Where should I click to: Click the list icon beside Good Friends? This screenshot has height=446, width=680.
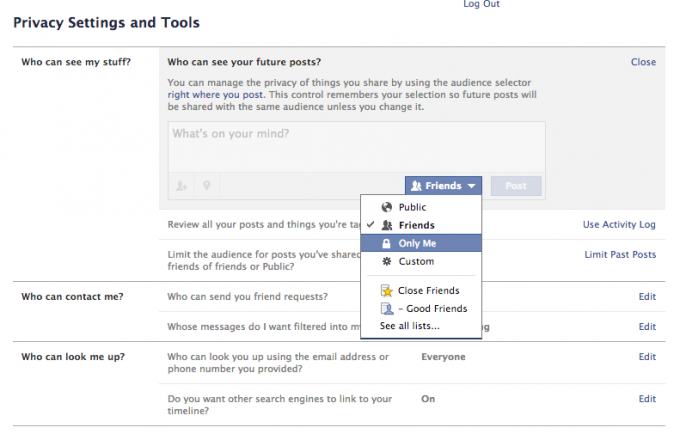386,308
